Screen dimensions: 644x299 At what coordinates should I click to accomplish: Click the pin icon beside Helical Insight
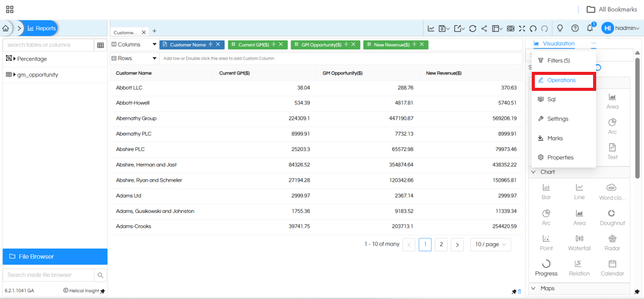coord(102,291)
